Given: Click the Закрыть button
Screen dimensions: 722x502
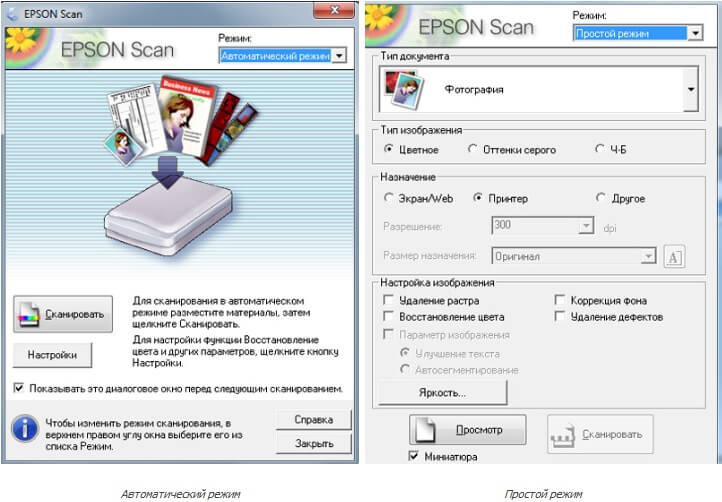Looking at the screenshot, I should click(314, 444).
